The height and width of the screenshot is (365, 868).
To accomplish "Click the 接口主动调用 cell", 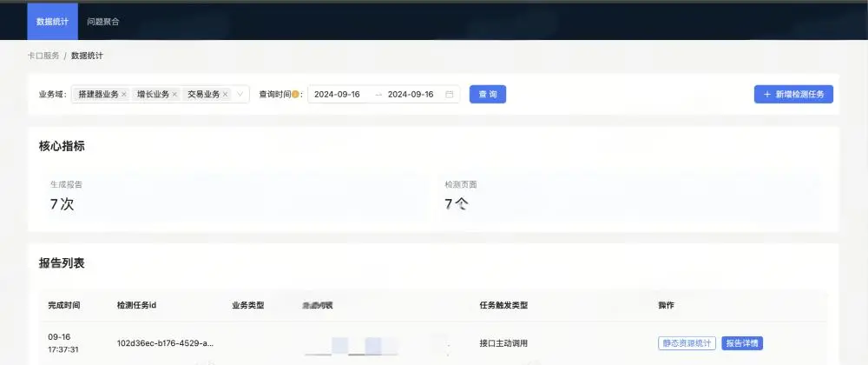I will click(503, 343).
